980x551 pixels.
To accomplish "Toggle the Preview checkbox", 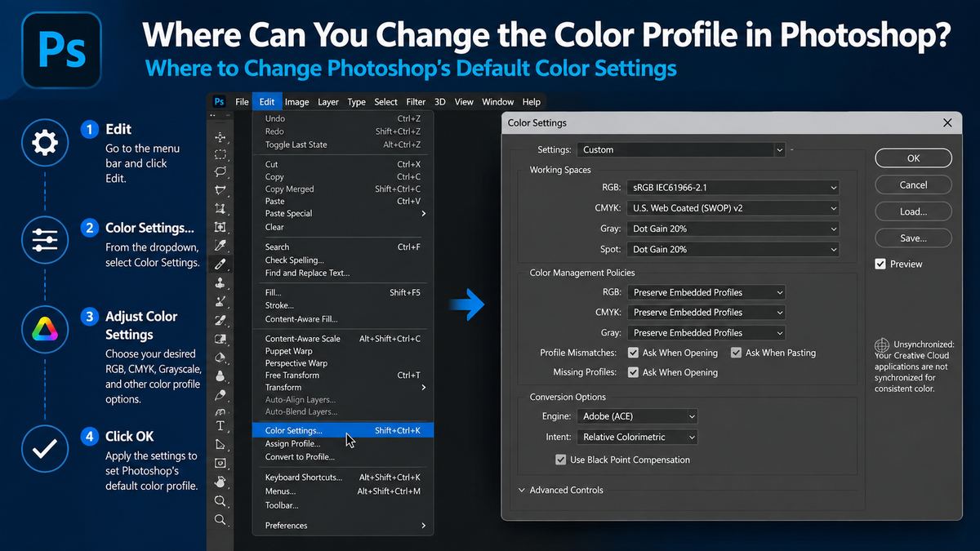I will [x=880, y=264].
